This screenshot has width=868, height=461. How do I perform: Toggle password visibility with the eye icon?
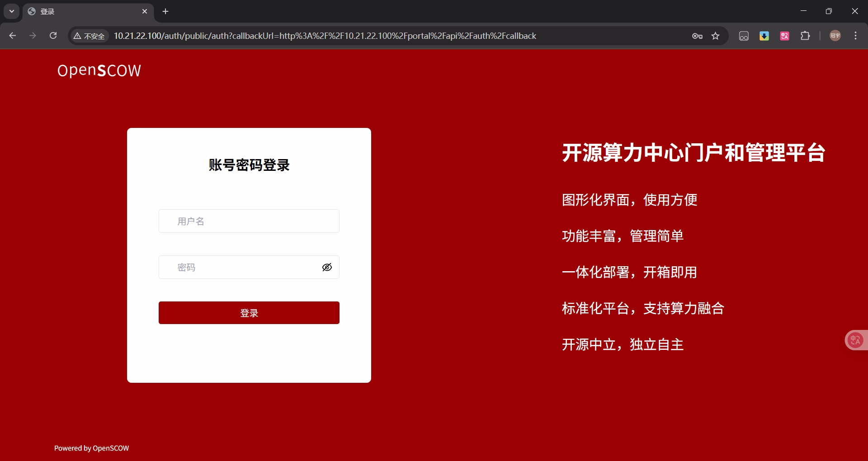pyautogui.click(x=327, y=267)
